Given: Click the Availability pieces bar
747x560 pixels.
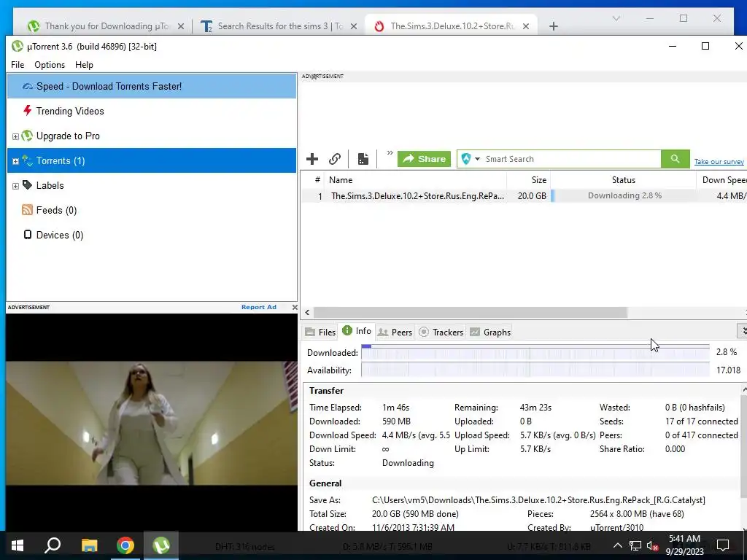Looking at the screenshot, I should point(535,370).
